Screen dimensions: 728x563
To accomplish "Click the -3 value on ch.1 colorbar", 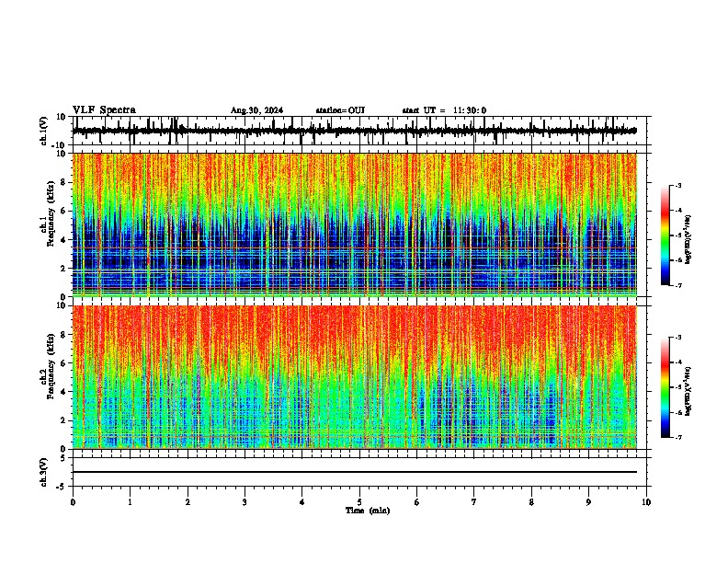I will [677, 185].
